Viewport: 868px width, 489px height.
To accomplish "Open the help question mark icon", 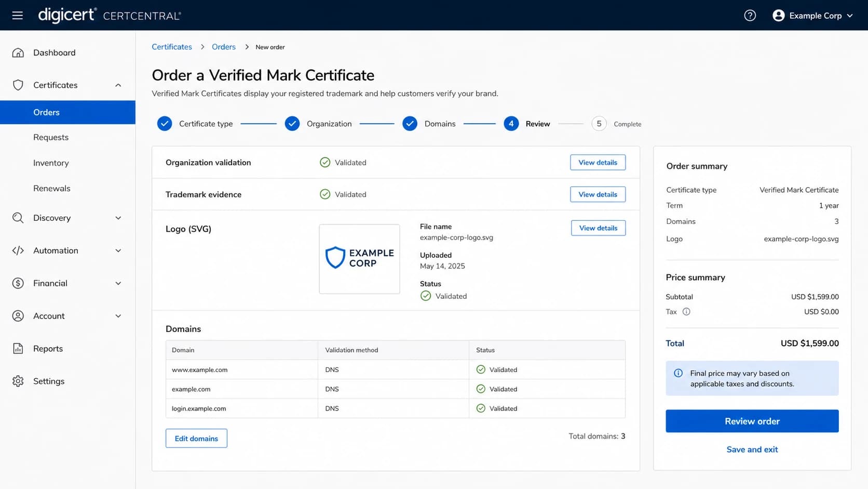I will (x=750, y=16).
